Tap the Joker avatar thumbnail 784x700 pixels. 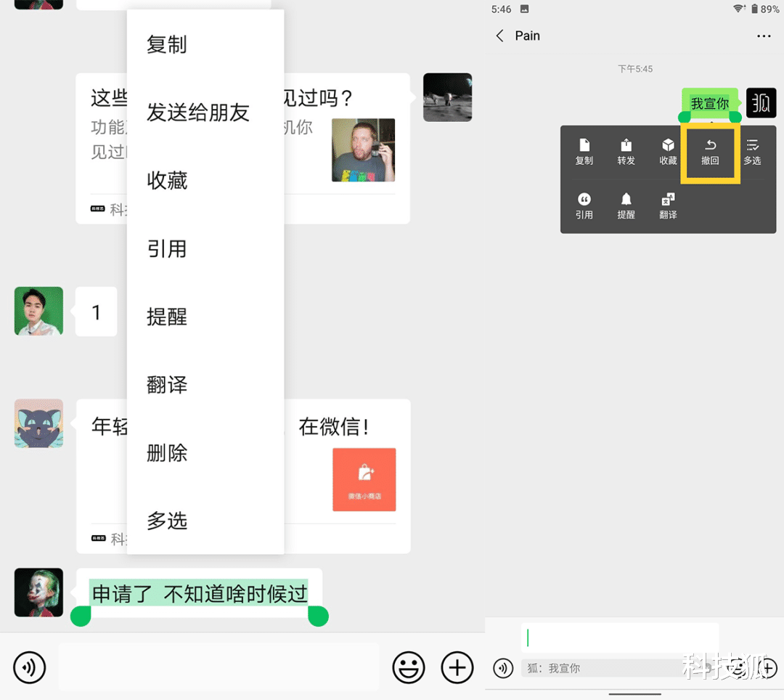pyautogui.click(x=38, y=592)
